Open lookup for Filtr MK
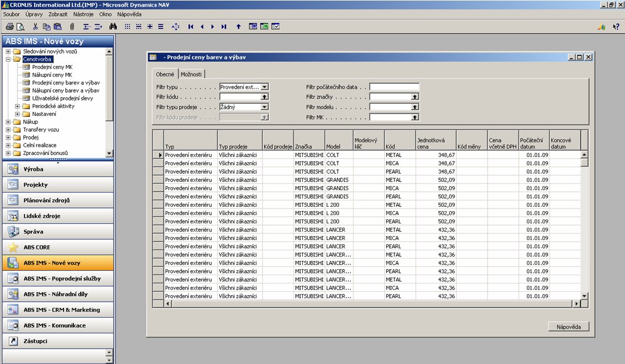Viewport: 625px width, 364px height. 415,117
